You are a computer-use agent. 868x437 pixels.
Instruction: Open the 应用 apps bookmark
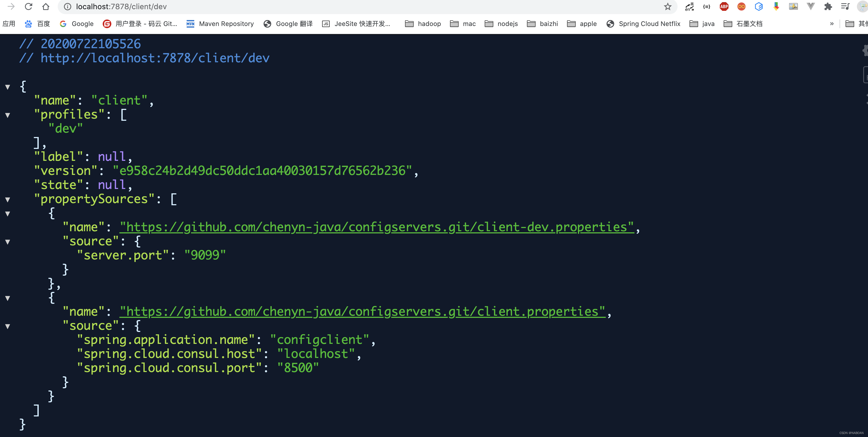pos(9,24)
